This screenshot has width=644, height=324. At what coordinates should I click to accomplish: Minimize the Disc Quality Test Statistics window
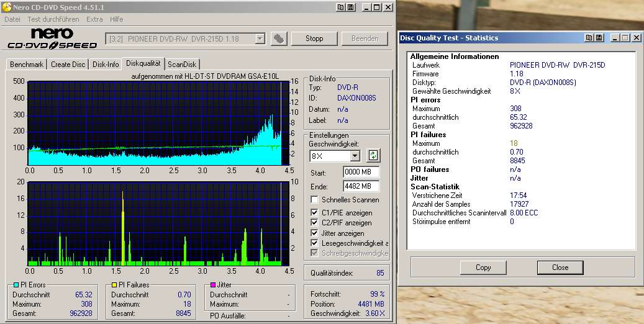pos(614,38)
